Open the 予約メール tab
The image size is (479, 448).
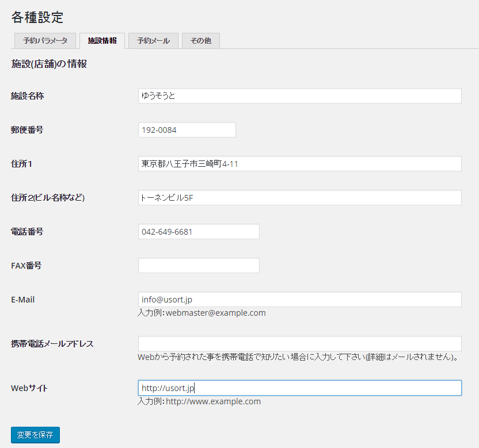tap(153, 41)
